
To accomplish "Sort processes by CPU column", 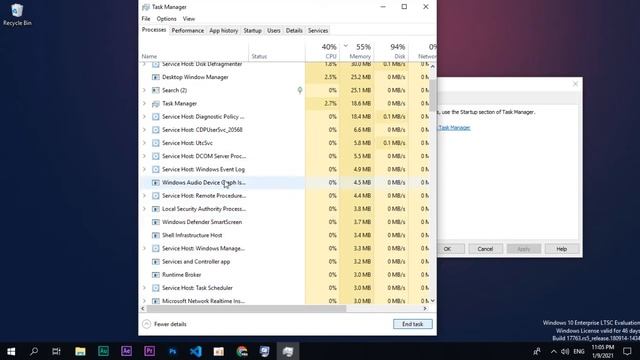I will point(322,51).
